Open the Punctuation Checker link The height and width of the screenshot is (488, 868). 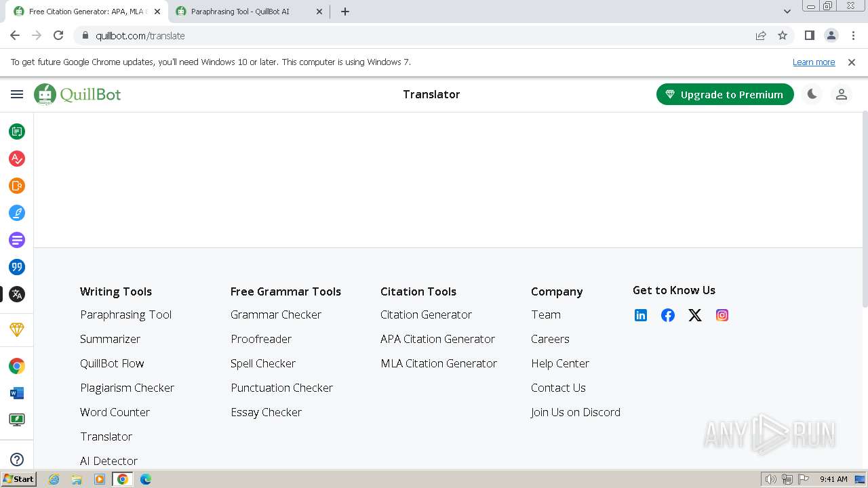(281, 388)
